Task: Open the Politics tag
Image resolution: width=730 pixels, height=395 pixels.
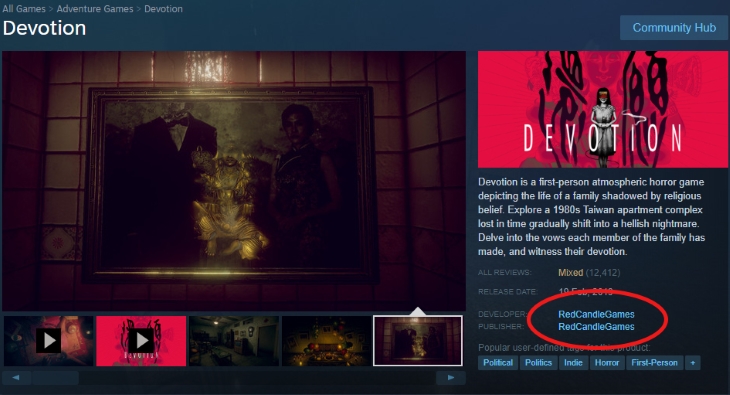Action: tap(538, 362)
